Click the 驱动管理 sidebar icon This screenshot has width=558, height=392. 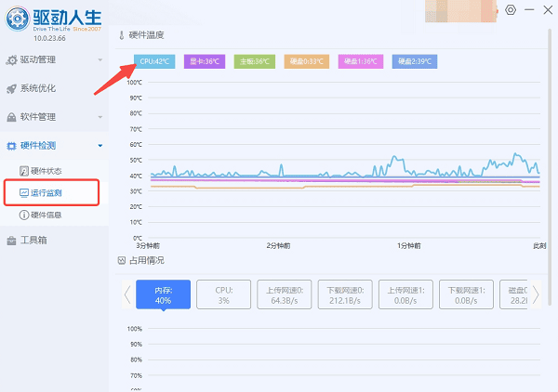[x=11, y=60]
